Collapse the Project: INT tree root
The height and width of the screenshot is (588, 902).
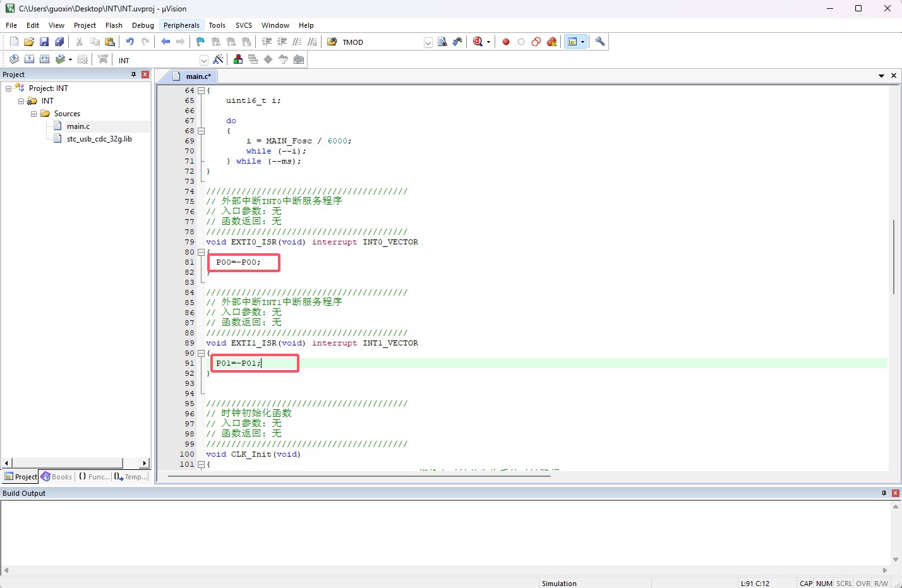click(x=8, y=88)
